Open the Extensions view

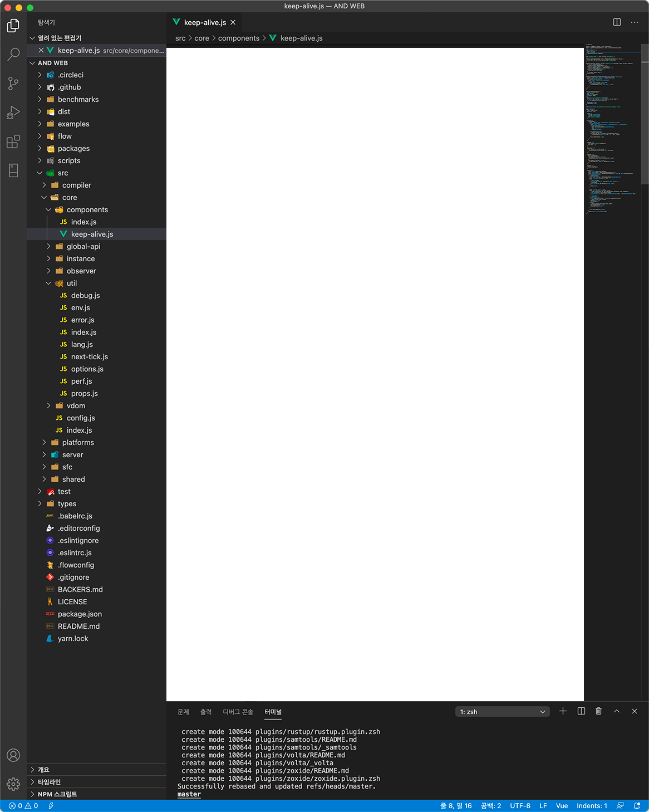[13, 142]
